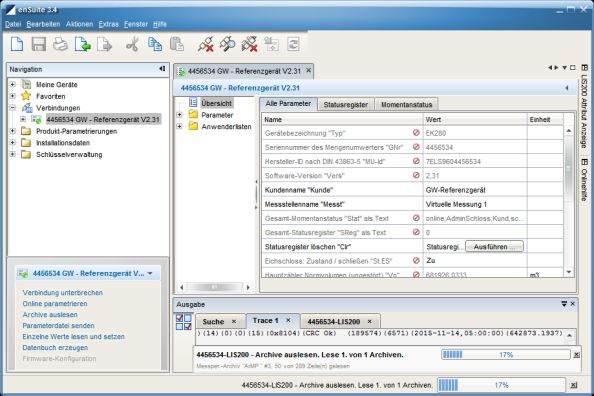Click the 17% progress bar in the popup
594x396 pixels.
[506, 355]
